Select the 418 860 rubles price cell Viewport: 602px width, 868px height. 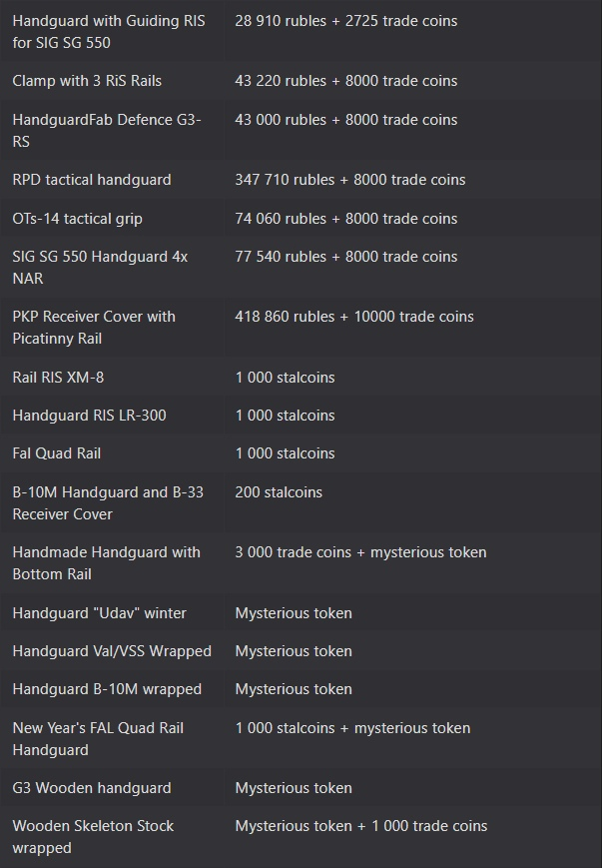[354, 317]
